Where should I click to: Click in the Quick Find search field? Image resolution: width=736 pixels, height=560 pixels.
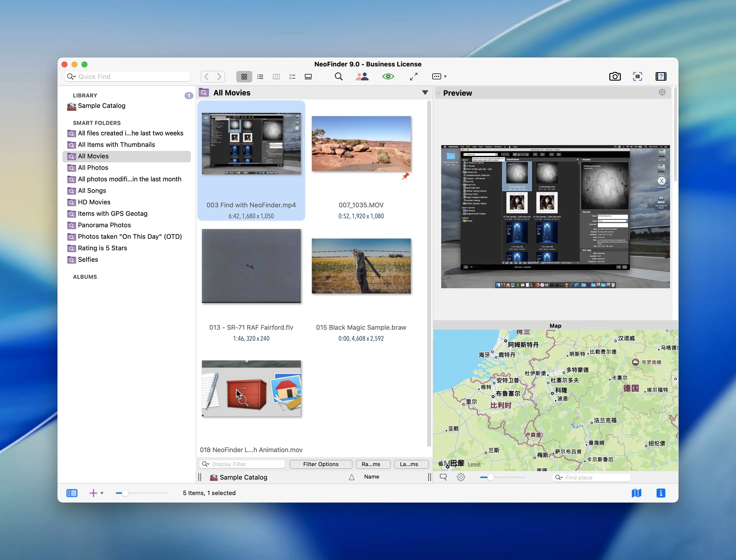128,77
